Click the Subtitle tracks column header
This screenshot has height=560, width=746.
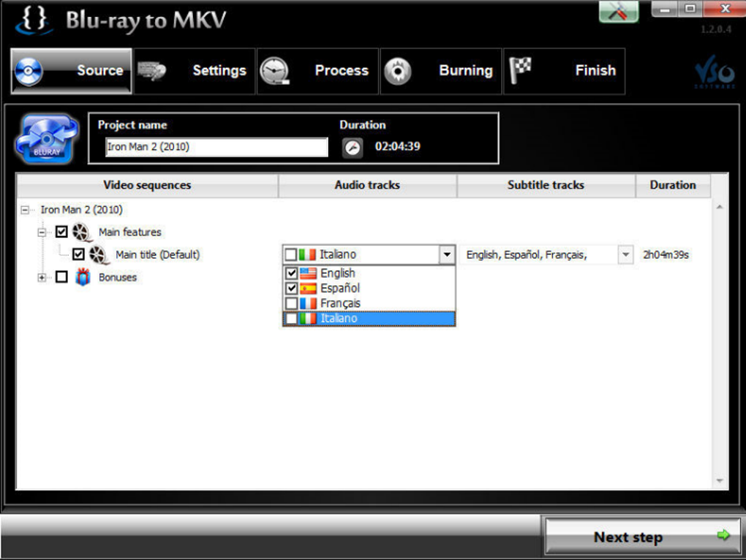click(x=546, y=185)
